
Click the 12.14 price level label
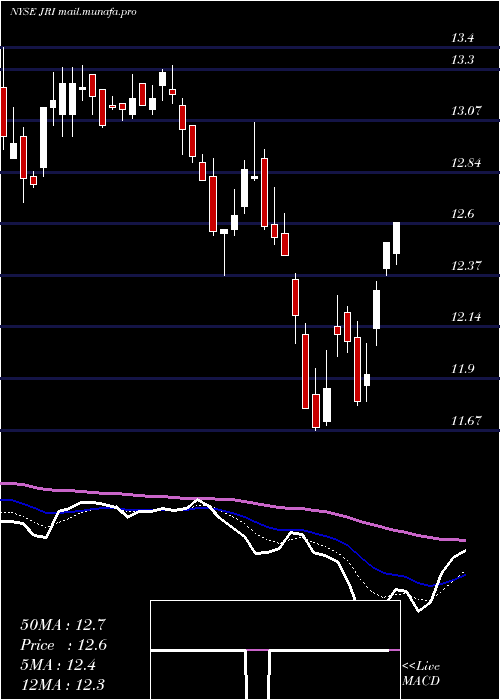coord(466,317)
